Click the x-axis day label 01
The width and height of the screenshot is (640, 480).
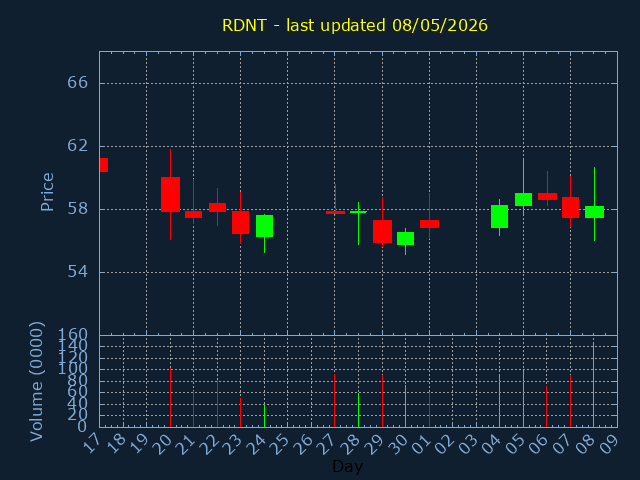[x=422, y=444]
